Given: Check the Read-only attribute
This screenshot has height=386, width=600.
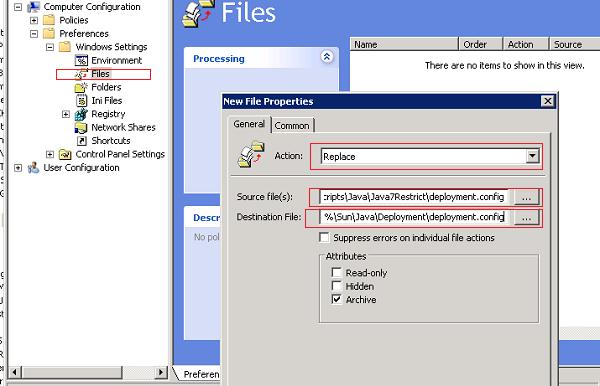Looking at the screenshot, I should 336,272.
